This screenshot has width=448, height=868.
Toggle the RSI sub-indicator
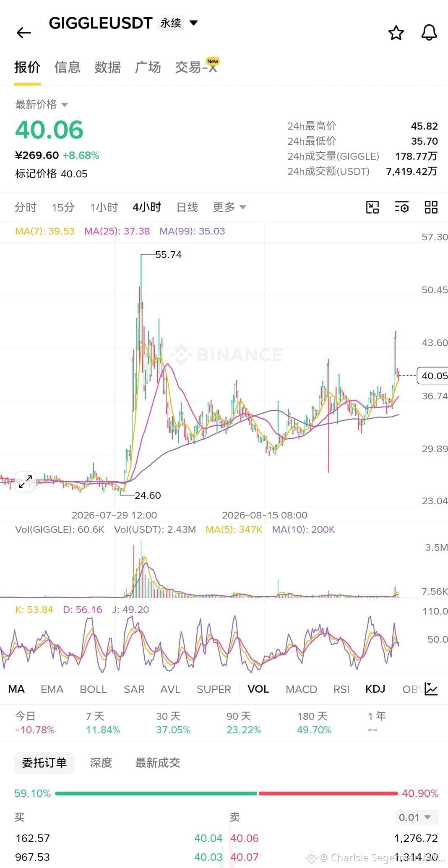point(341,689)
